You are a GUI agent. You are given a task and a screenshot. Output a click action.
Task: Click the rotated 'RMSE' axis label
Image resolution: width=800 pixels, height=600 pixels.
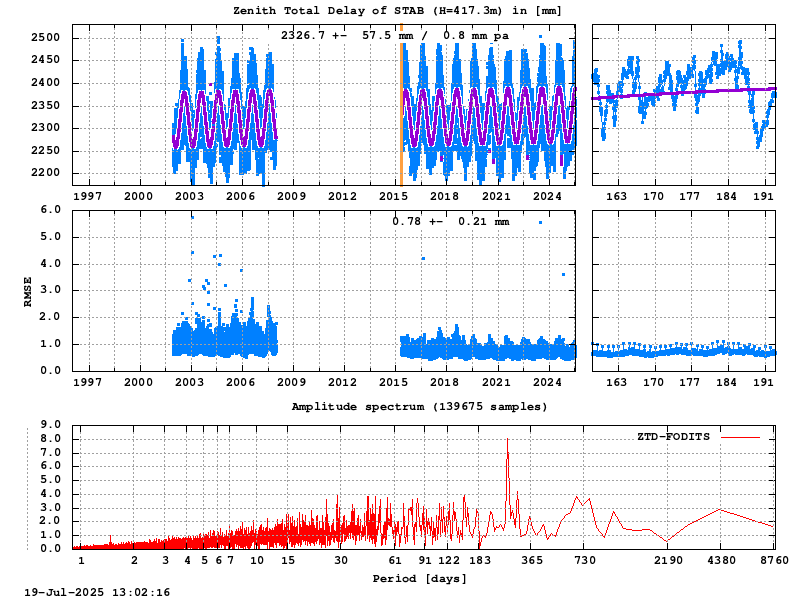click(x=28, y=291)
